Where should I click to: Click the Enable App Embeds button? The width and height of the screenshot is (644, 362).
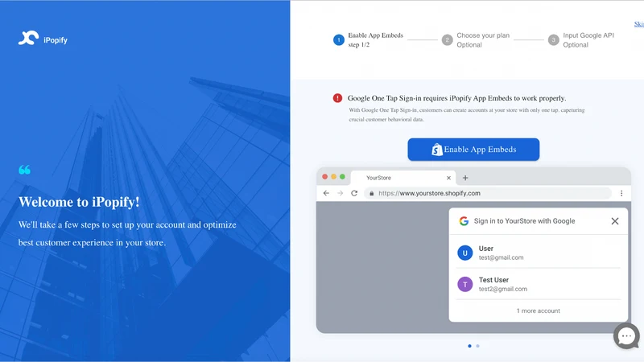(x=473, y=150)
